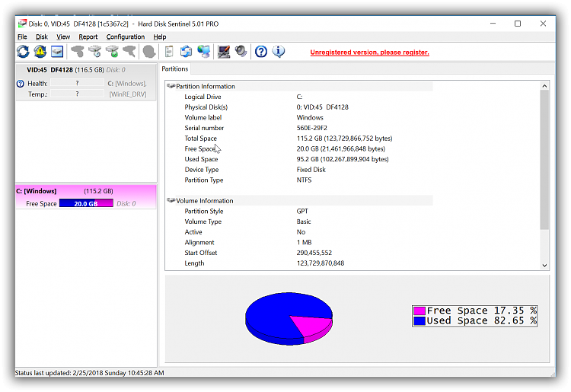Click the disk icon with green checkmark
Image resolution: width=571 pixels, height=392 pixels.
click(113, 52)
